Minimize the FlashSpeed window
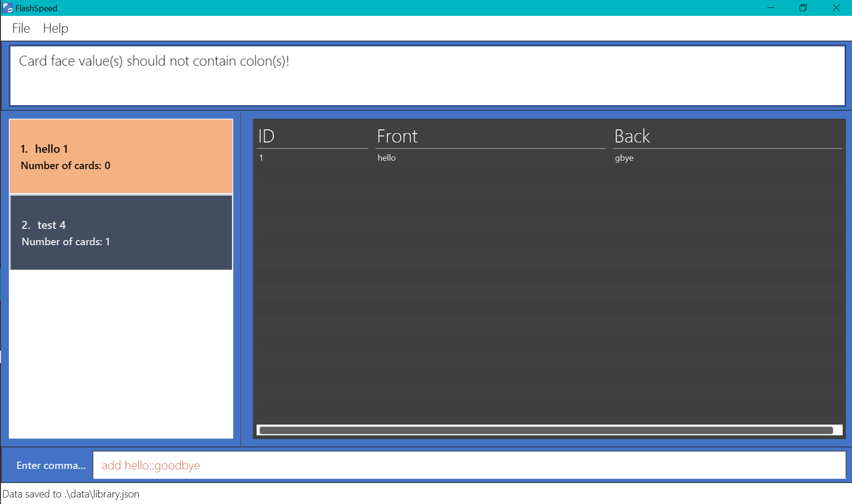852x504 pixels. click(771, 8)
